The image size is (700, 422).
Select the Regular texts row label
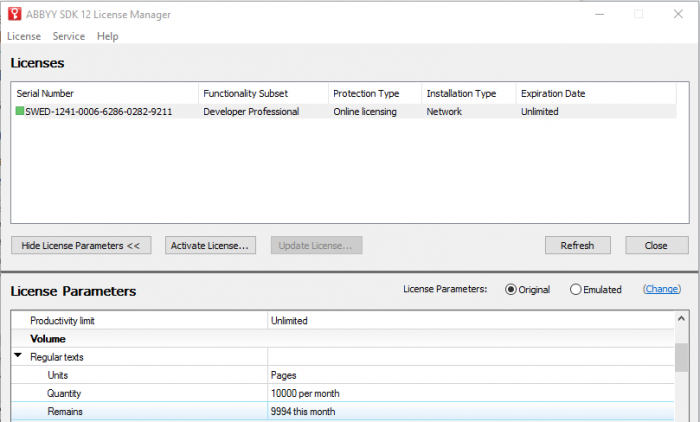57,357
